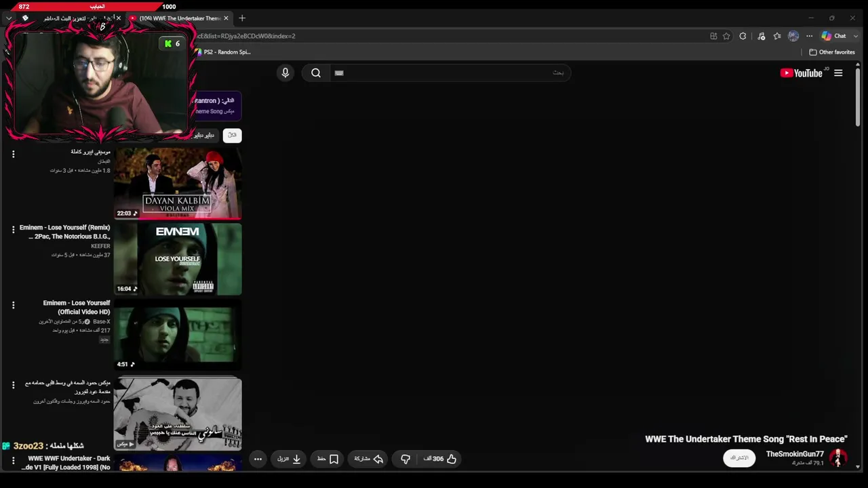The image size is (868, 488).
Task: Open the Other favorites folder
Action: (832, 52)
